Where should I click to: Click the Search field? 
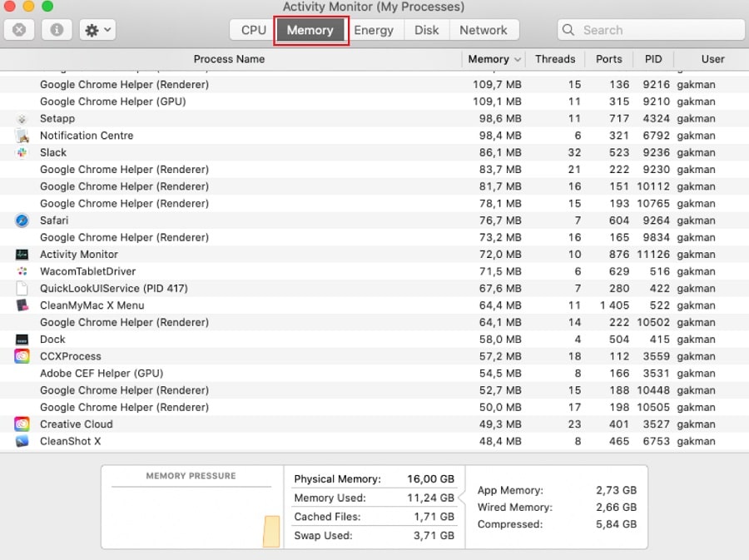click(x=651, y=30)
